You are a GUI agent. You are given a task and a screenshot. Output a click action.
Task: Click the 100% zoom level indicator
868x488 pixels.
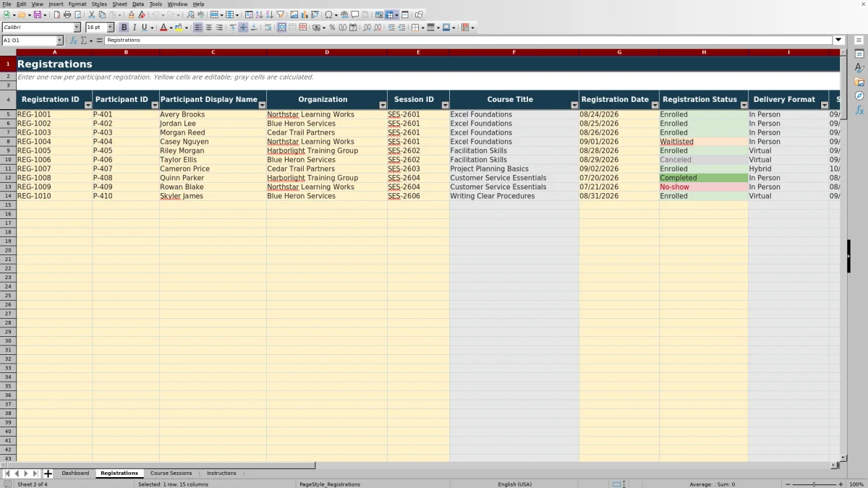point(856,484)
